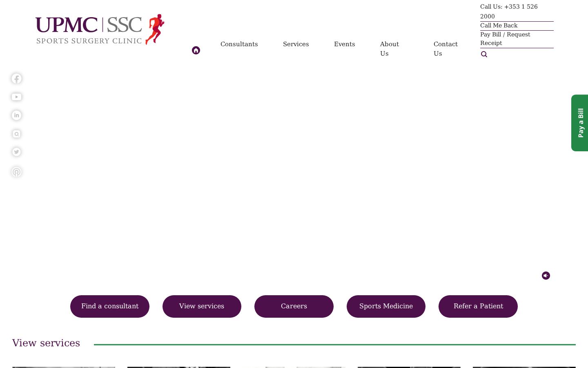Open the Consultants menu
The height and width of the screenshot is (368, 588).
coord(239,44)
